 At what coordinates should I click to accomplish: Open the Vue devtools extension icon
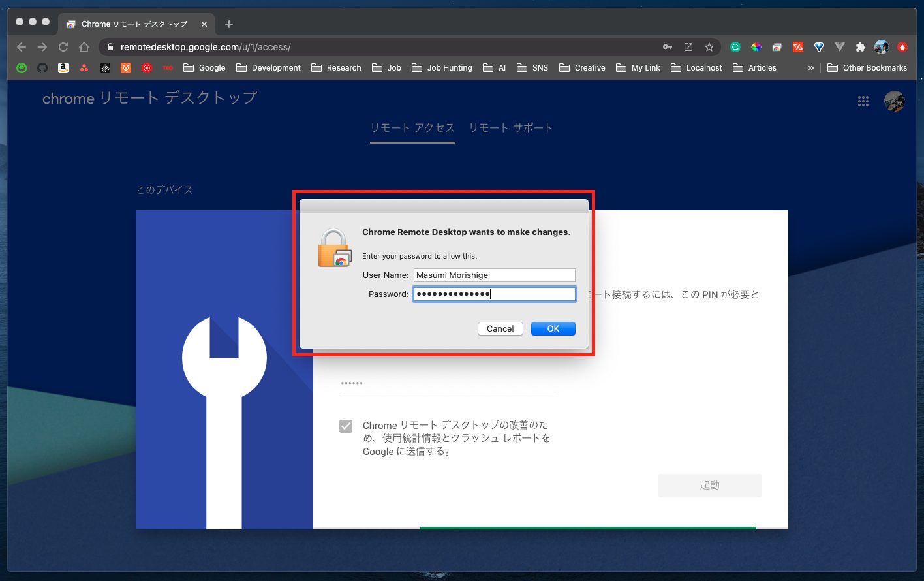click(x=840, y=47)
